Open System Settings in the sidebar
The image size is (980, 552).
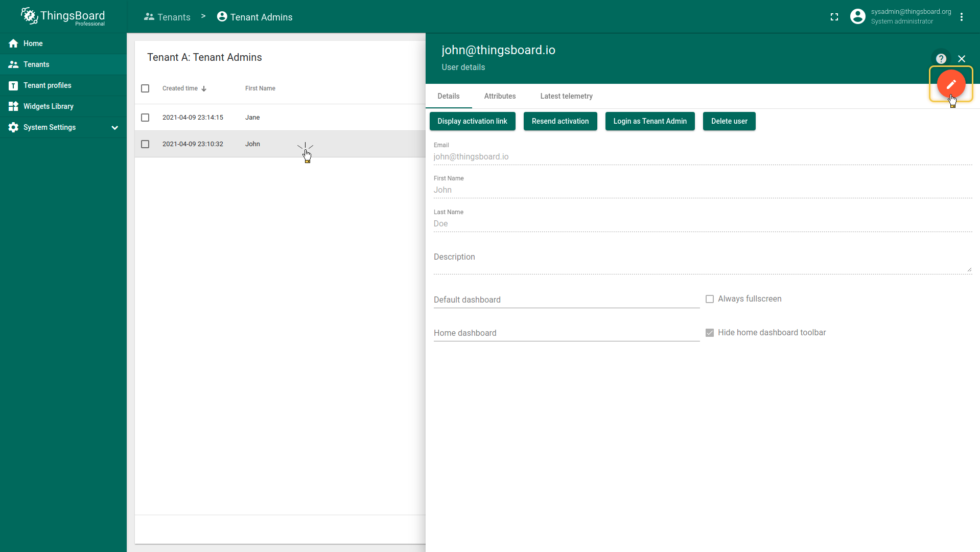coord(63,127)
